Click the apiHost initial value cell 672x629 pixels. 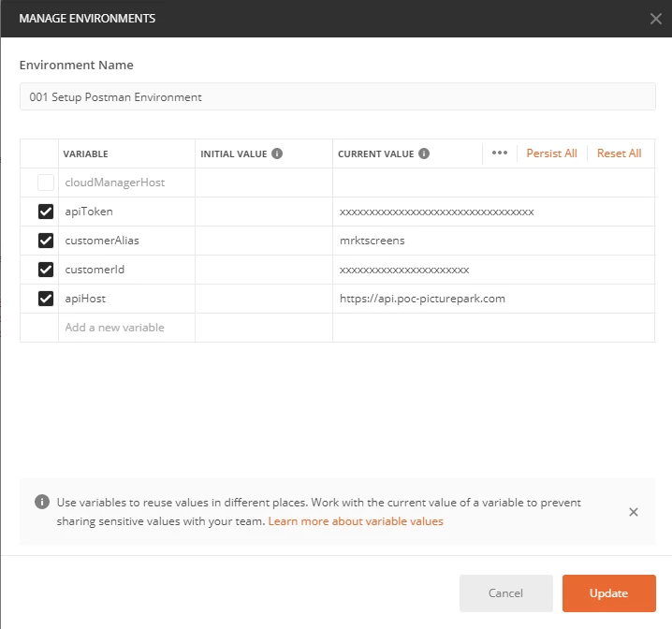pyautogui.click(x=264, y=299)
